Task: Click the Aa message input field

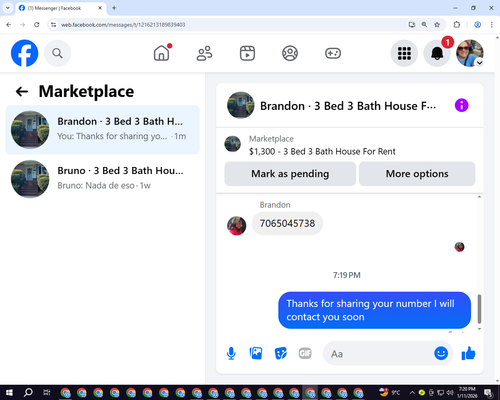Action: pyautogui.click(x=380, y=354)
